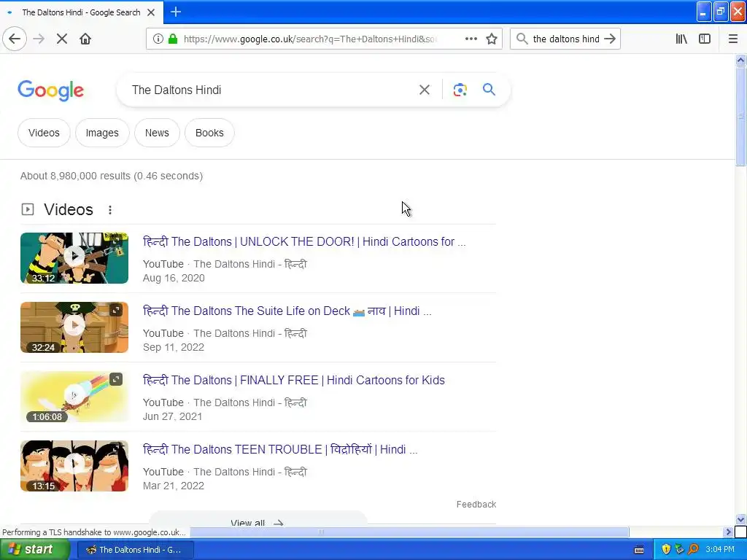Select The Daltons Hindi taskbar window button
This screenshot has height=560, width=747.
135,550
